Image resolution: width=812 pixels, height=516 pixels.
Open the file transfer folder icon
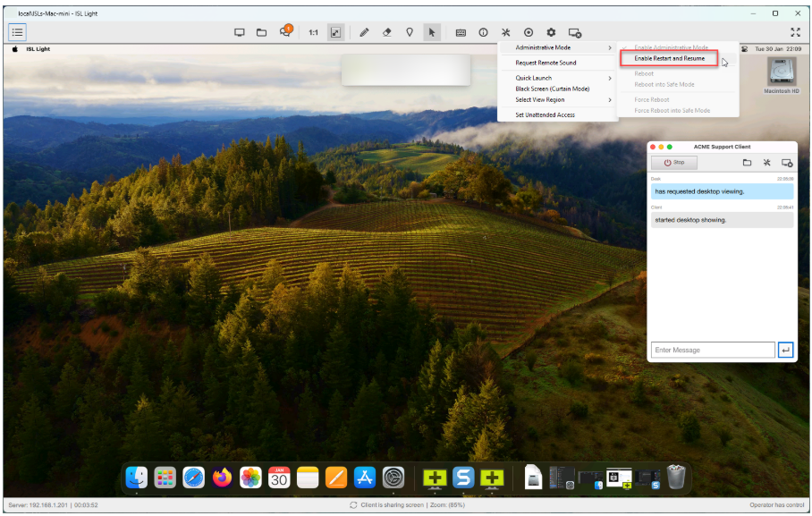[x=261, y=31]
